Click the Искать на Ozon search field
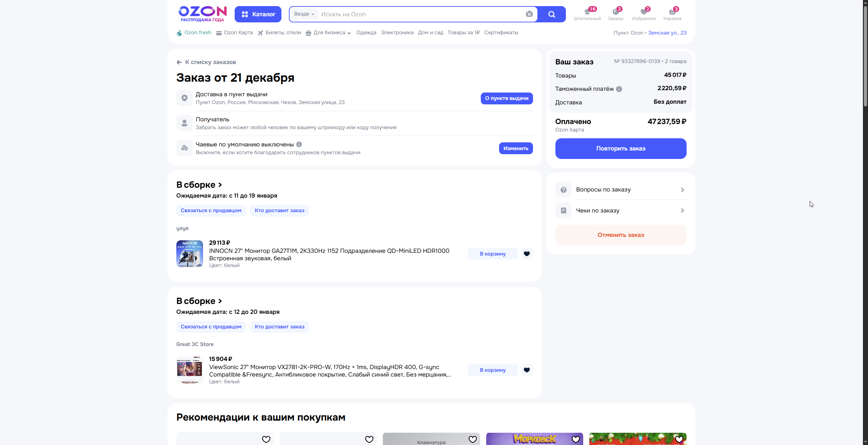This screenshot has width=868, height=445. (421, 14)
